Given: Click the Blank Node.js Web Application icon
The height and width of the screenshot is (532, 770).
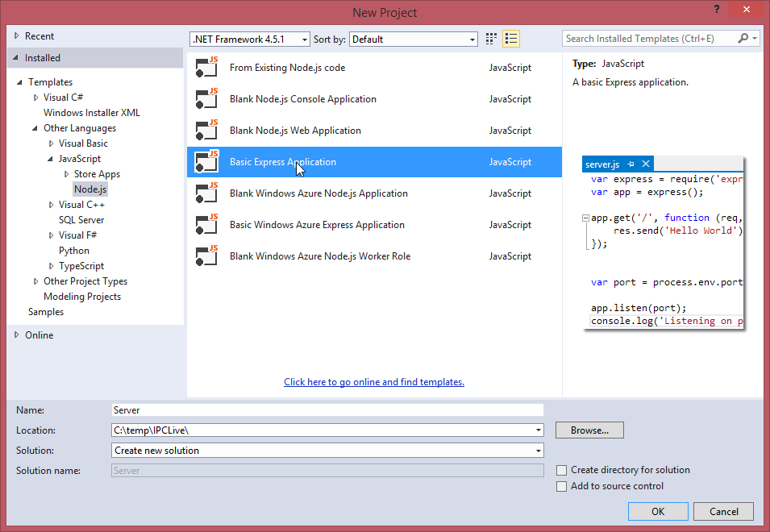Looking at the screenshot, I should tap(206, 131).
